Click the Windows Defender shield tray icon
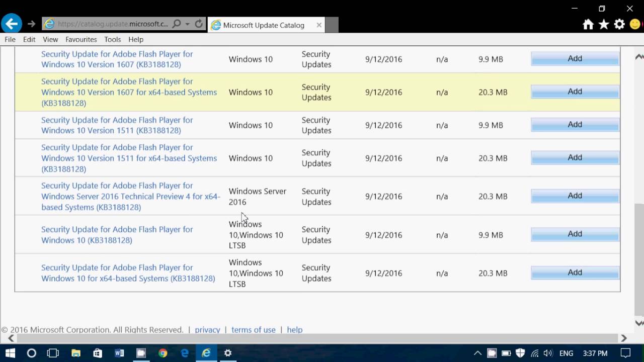The width and height of the screenshot is (644, 362). (521, 353)
